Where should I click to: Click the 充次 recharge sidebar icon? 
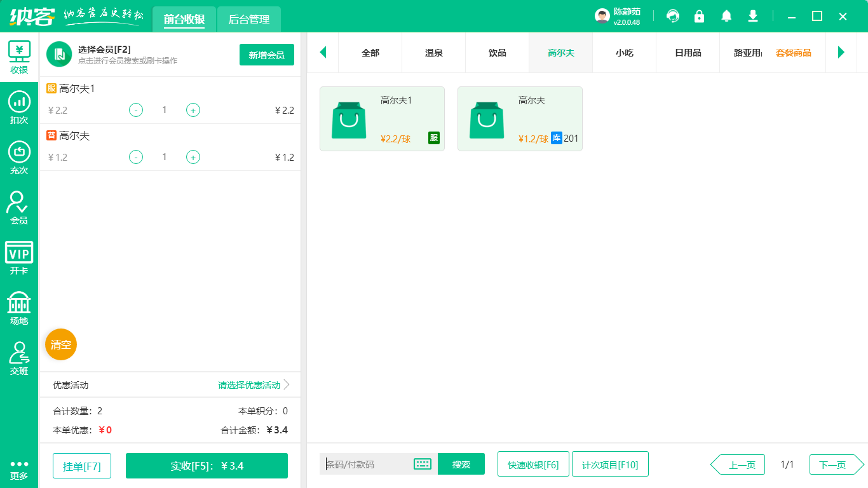tap(19, 156)
